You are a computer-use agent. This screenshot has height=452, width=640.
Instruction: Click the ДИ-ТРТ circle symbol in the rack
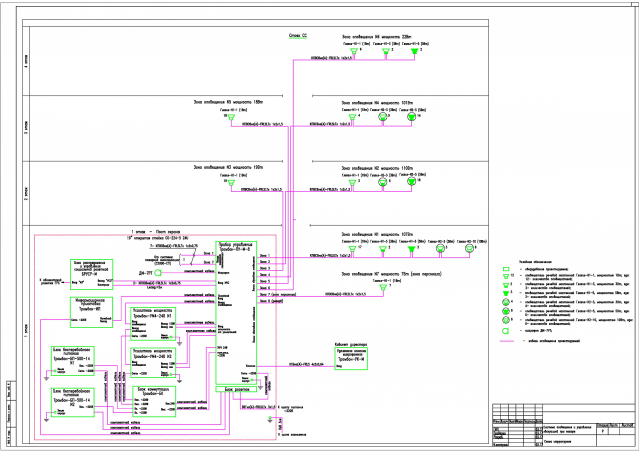pyautogui.click(x=158, y=272)
